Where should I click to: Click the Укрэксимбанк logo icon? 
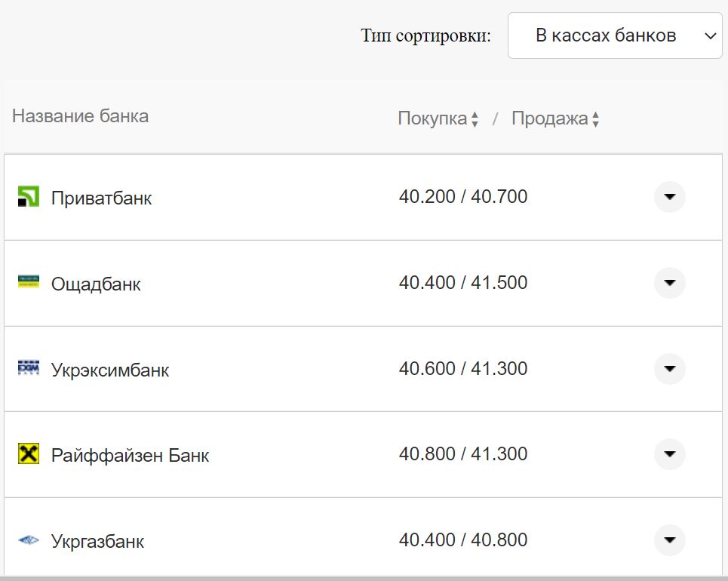pyautogui.click(x=28, y=368)
